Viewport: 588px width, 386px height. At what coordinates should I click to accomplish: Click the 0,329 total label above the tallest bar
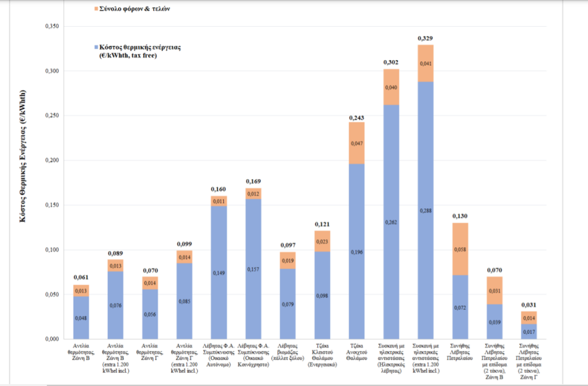[x=426, y=39]
